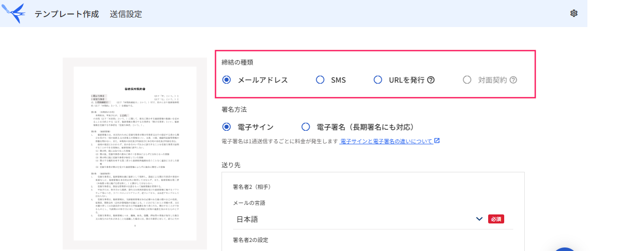Screen dimensions: 644x251
Task: Click メールの言語 field label
Action: [x=249, y=203]
